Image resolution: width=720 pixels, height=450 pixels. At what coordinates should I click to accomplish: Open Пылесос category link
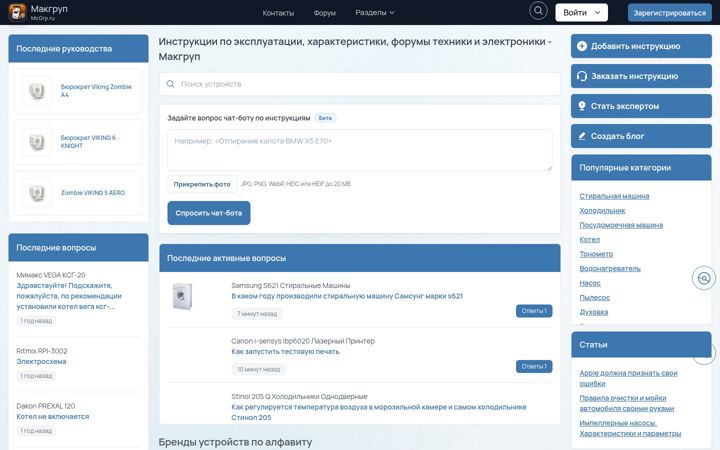[595, 298]
